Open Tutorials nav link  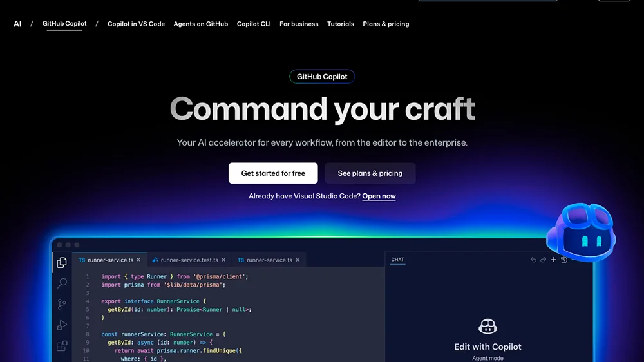tap(341, 24)
